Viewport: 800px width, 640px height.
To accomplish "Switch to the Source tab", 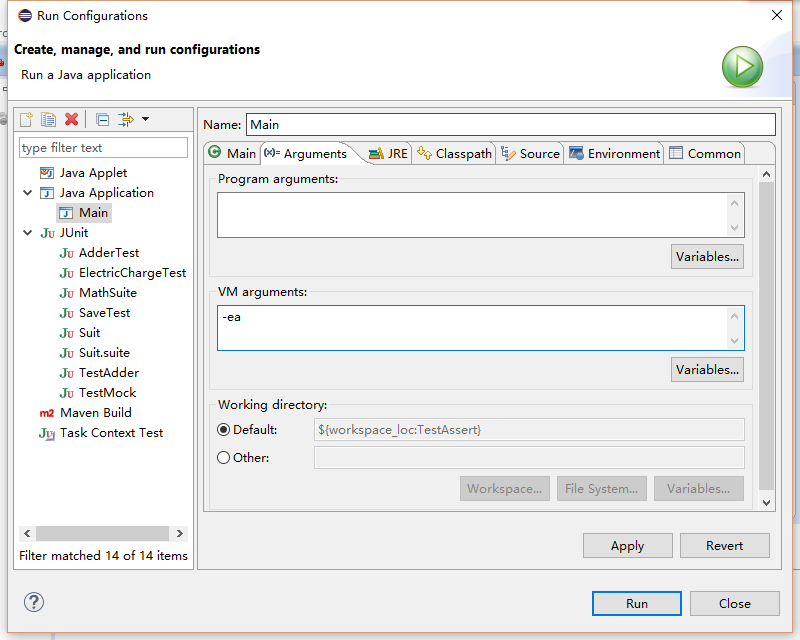I will pyautogui.click(x=530, y=154).
